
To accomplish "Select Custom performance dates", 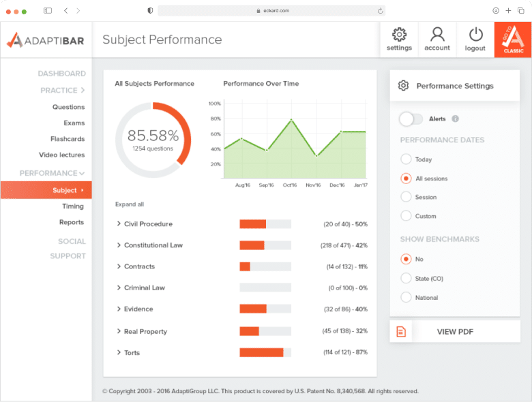I will (406, 216).
